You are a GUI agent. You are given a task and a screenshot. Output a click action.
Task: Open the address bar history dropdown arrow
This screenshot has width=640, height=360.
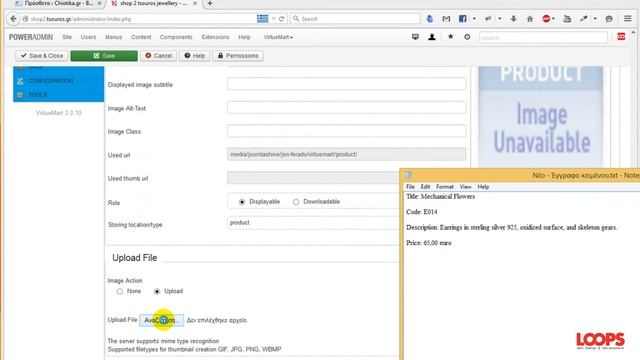click(x=273, y=19)
